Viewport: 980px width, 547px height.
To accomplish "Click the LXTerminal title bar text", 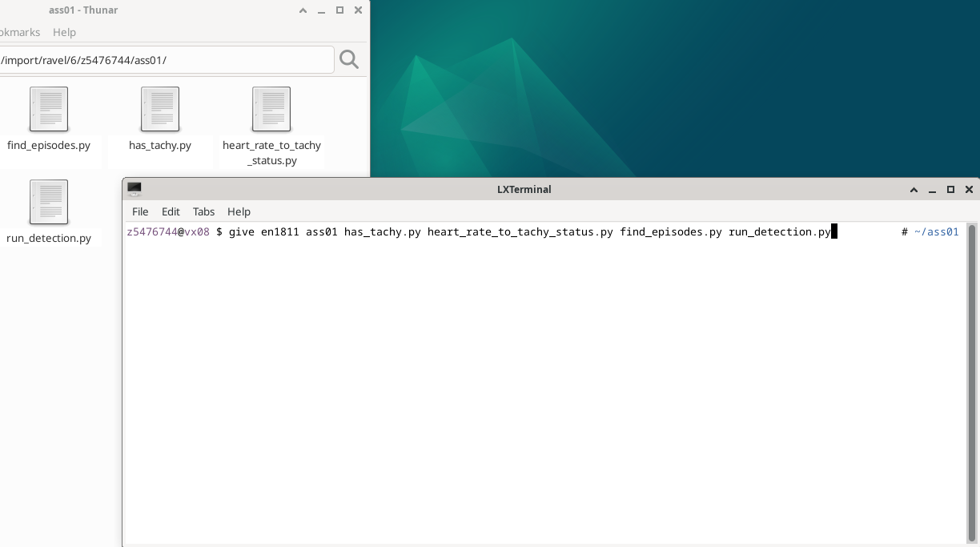I will [x=524, y=189].
